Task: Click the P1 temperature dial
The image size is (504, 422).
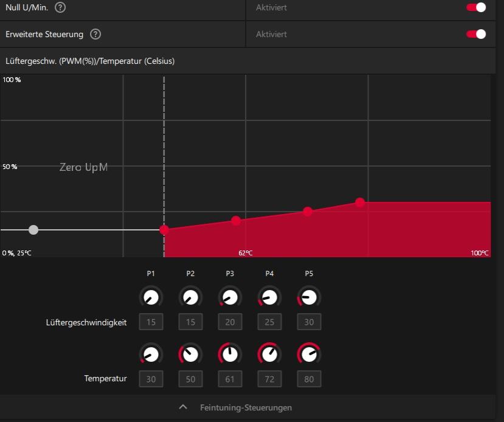Action: [x=151, y=355]
